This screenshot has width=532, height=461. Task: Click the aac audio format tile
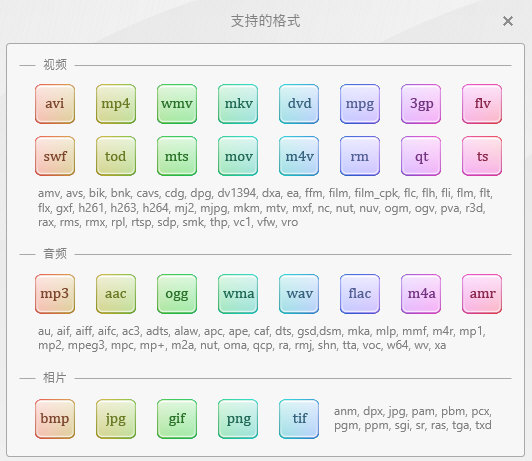(116, 294)
